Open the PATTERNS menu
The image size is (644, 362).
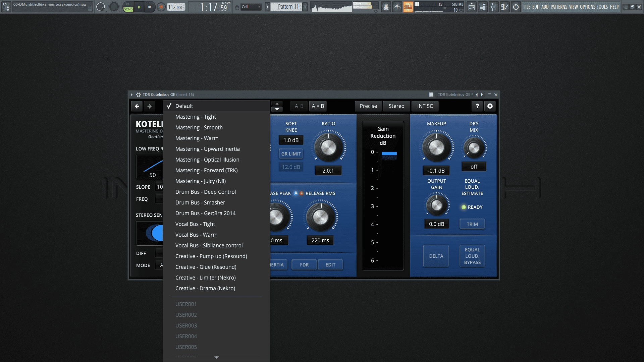click(559, 7)
